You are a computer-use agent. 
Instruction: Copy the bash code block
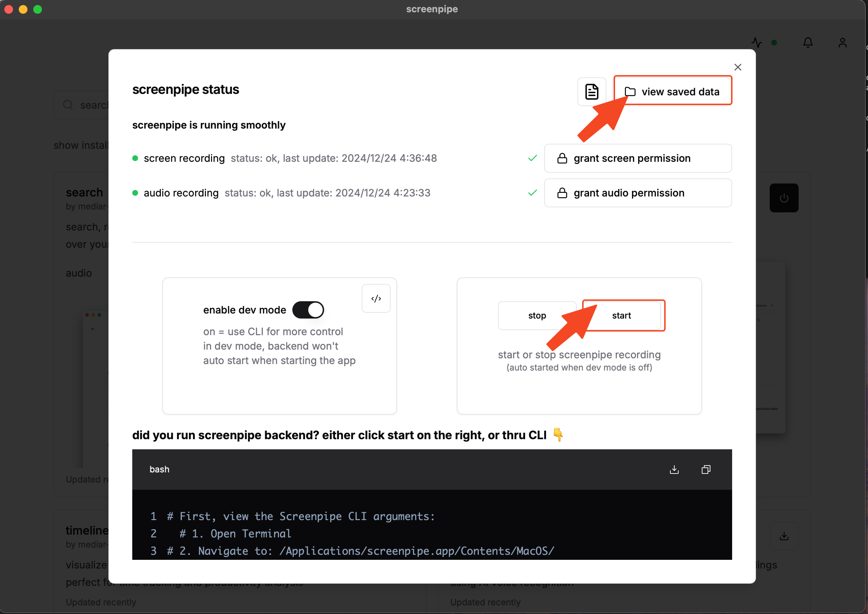(706, 469)
